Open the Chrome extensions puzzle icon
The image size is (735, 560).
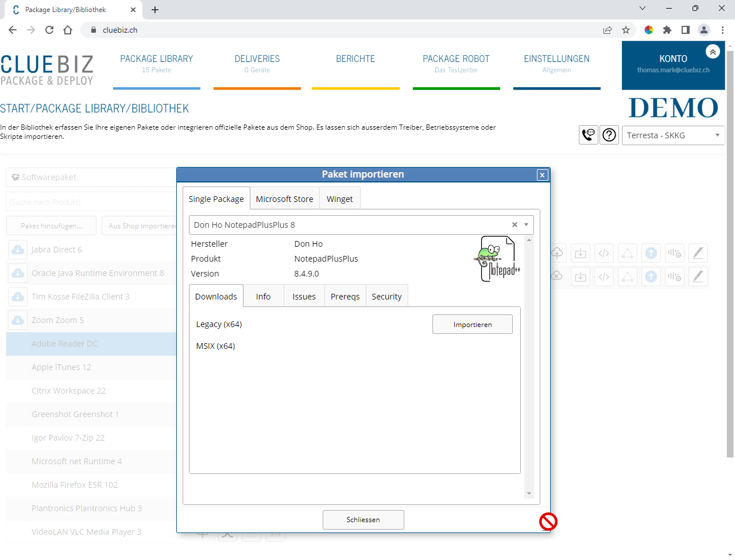[x=667, y=30]
